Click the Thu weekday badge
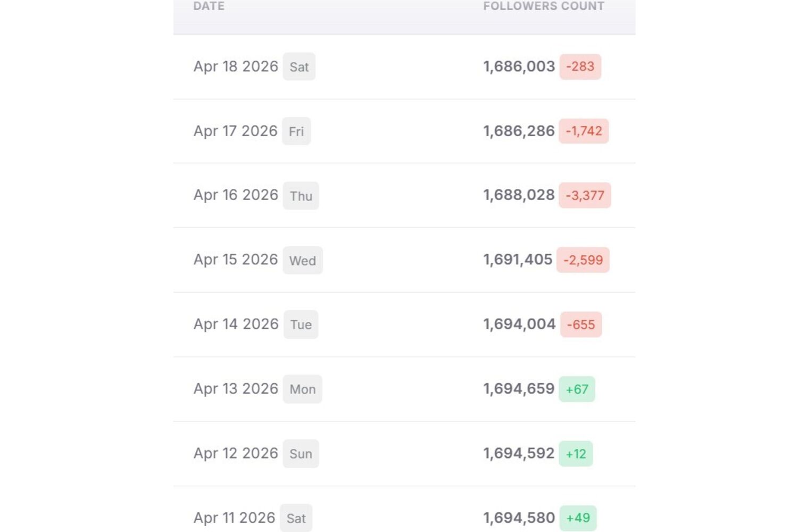The image size is (798, 532). pyautogui.click(x=301, y=196)
